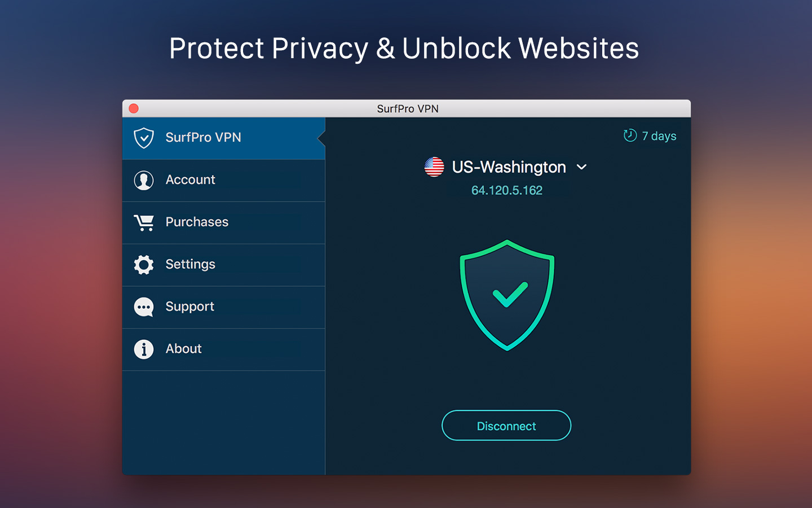The image size is (812, 508).
Task: Click the shield icon beside SurfPro VPN
Action: point(144,138)
